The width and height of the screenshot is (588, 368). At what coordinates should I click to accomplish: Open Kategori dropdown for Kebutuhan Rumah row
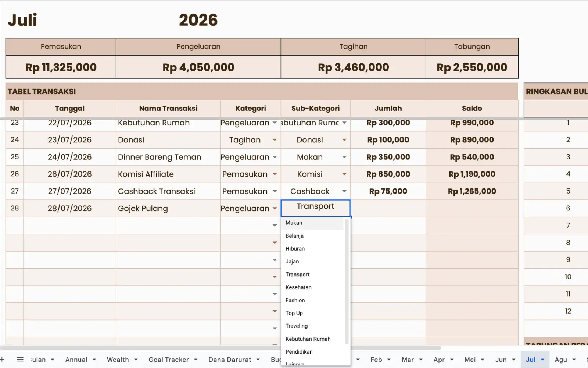point(275,123)
